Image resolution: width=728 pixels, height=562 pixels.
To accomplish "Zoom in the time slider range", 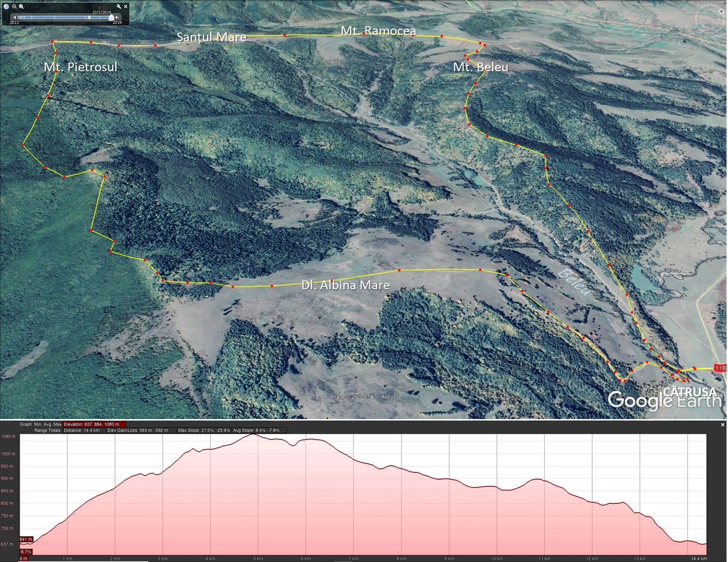I will [x=21, y=6].
